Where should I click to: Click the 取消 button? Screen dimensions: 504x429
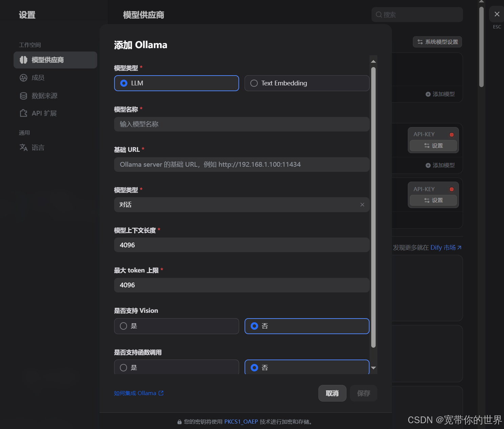point(332,393)
